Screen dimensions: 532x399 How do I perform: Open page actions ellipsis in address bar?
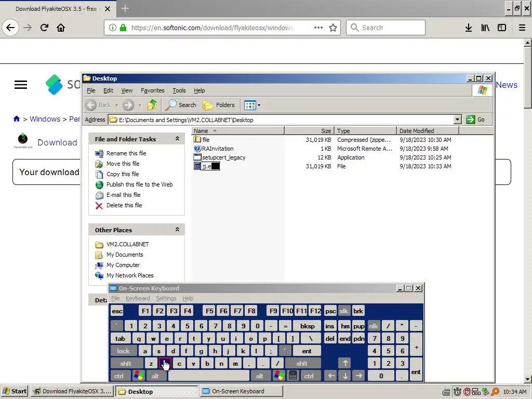pyautogui.click(x=318, y=28)
